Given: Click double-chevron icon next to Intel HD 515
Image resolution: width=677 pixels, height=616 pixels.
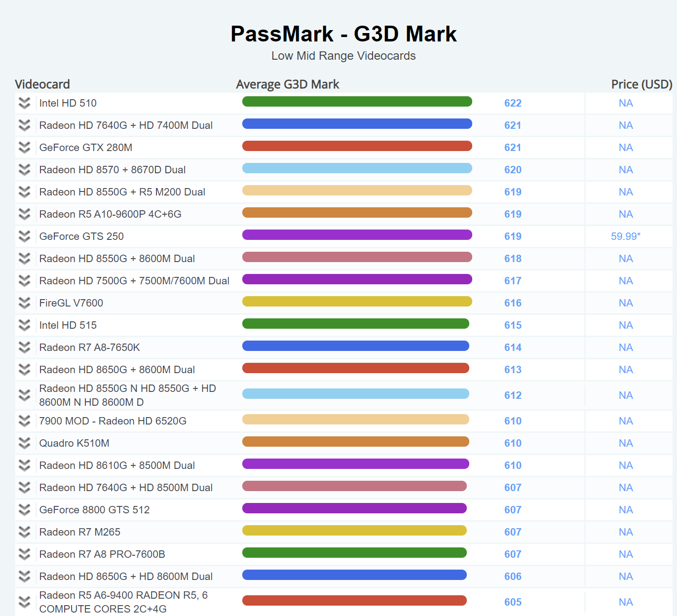Looking at the screenshot, I should coord(24,325).
